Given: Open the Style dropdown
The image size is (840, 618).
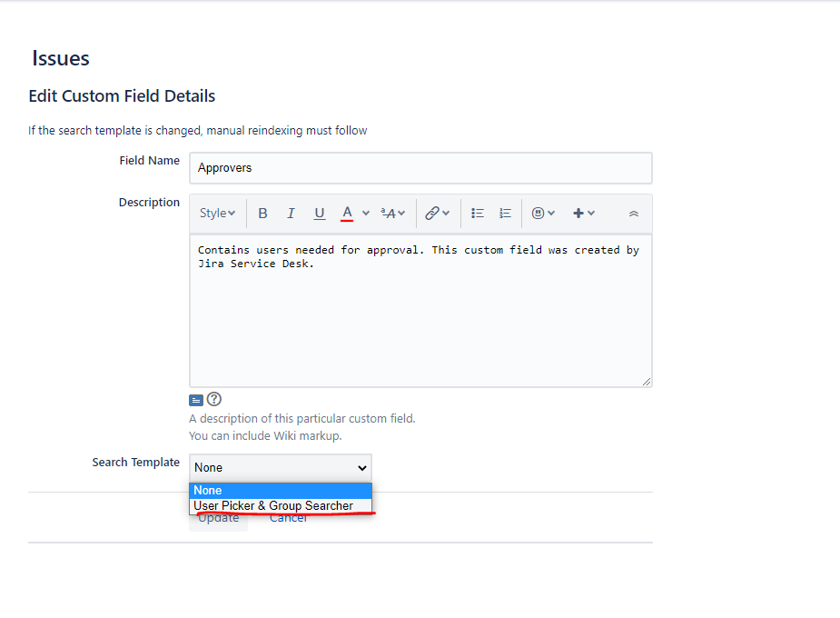Looking at the screenshot, I should pos(217,214).
